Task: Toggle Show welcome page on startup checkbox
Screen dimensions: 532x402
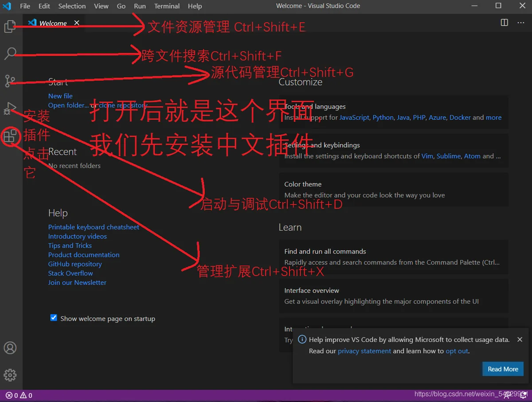Action: (x=54, y=318)
